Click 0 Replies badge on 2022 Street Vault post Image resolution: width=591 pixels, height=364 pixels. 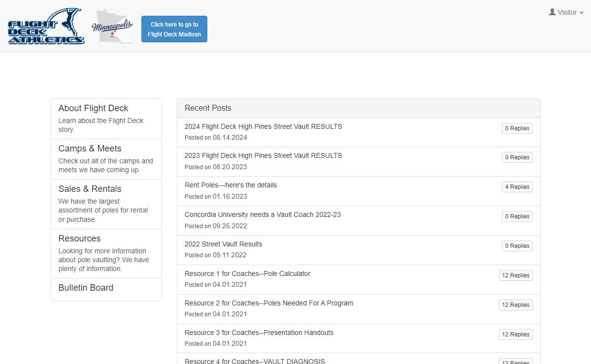tap(517, 246)
